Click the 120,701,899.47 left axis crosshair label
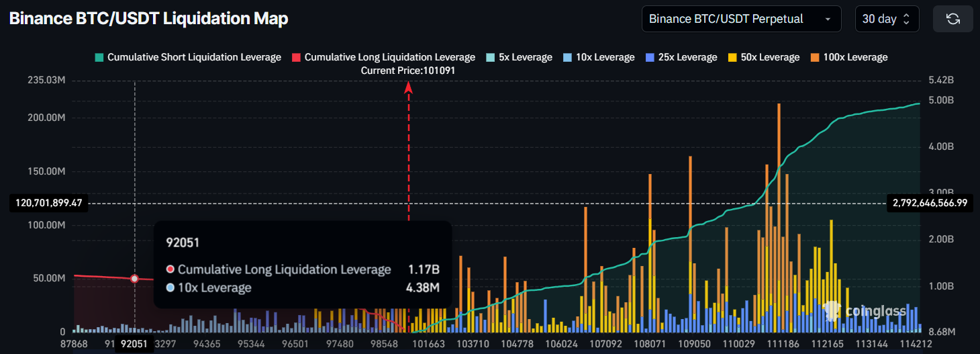Viewport: 980px width, 354px height. click(x=48, y=203)
